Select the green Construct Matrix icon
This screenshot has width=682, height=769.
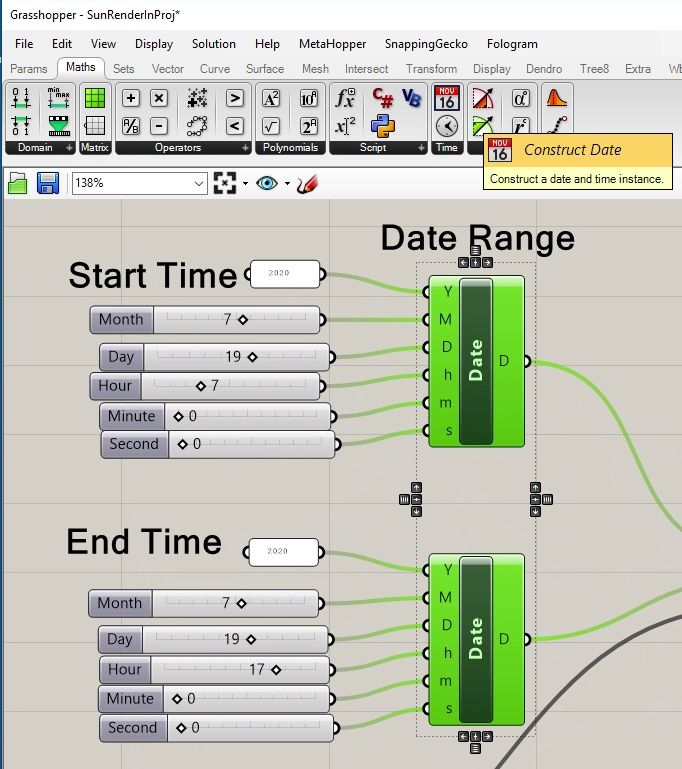(95, 98)
